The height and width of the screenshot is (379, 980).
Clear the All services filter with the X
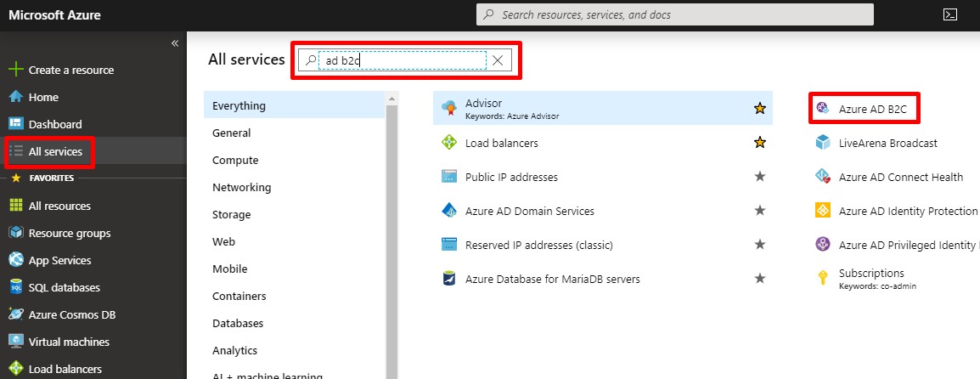tap(498, 60)
